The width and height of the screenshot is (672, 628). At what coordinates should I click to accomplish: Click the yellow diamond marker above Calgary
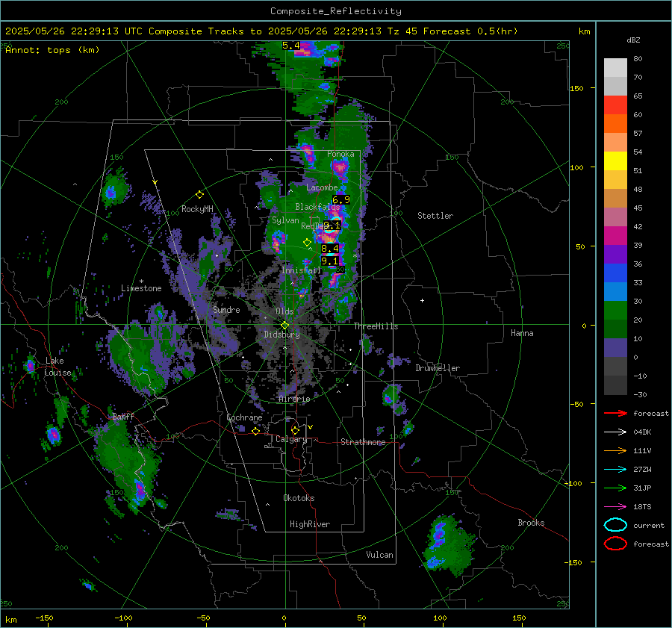point(295,430)
